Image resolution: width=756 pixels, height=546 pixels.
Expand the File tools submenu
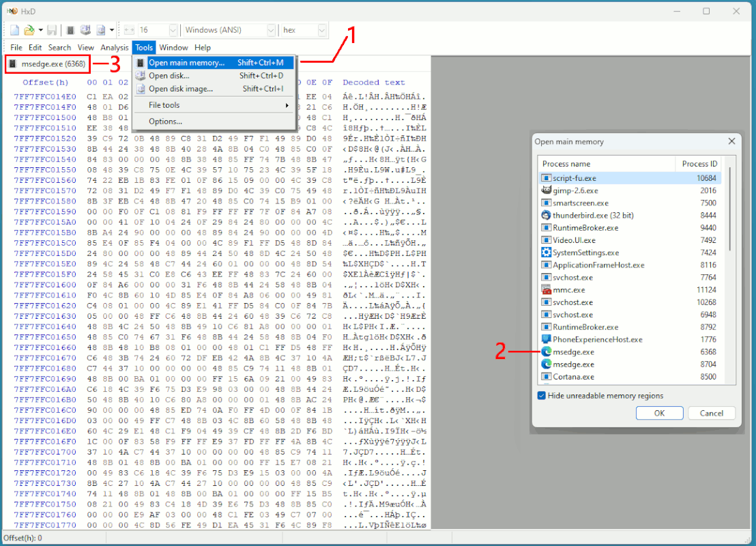214,105
